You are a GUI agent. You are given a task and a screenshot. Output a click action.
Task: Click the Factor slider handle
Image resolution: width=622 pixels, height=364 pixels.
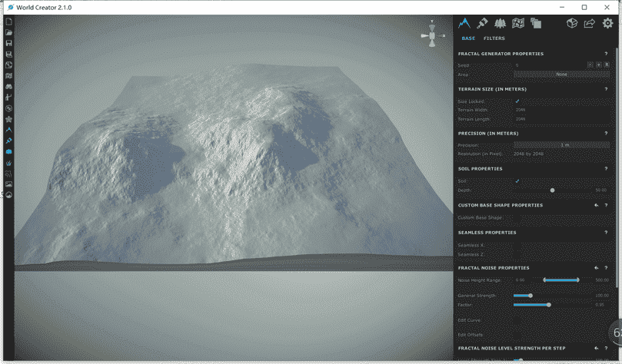pos(549,305)
